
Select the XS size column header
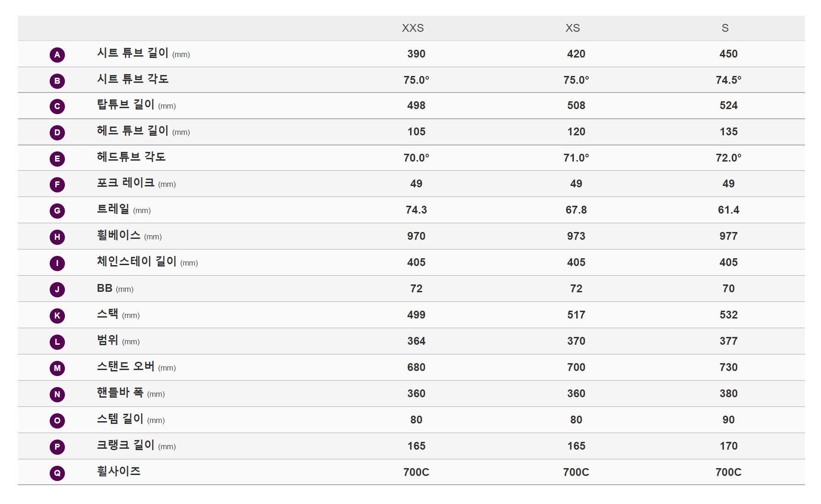[572, 28]
